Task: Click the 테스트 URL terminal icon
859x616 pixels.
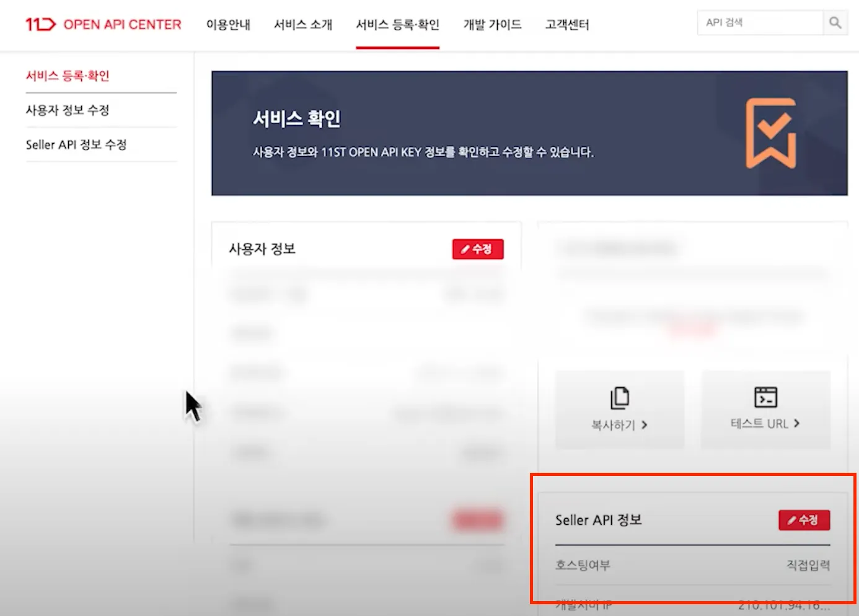Action: click(x=765, y=397)
